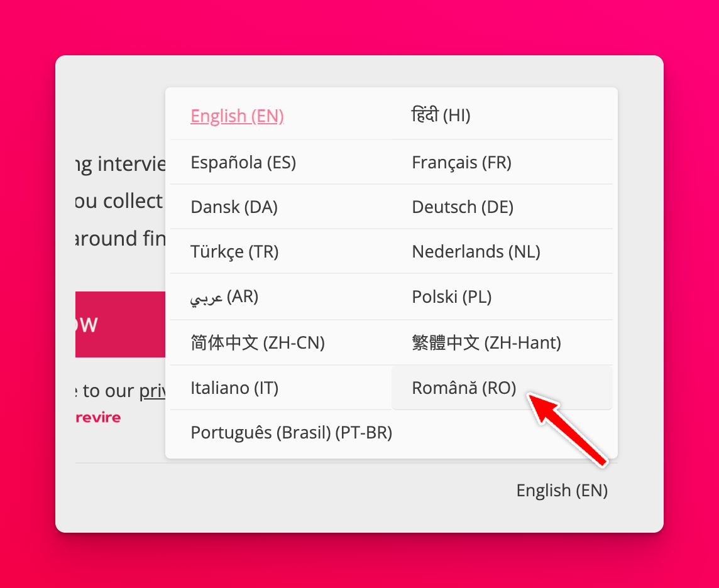Open the privacy policy link
719x588 pixels.
(152, 391)
